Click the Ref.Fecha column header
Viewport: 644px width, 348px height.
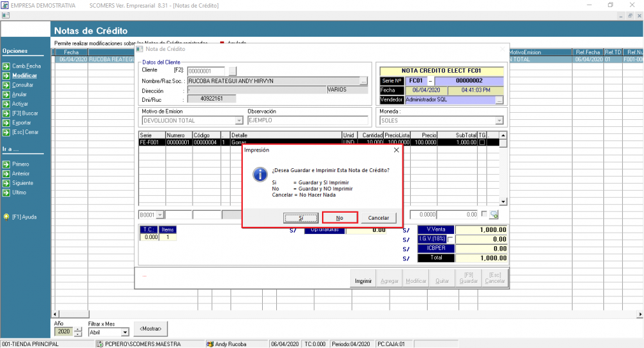click(x=588, y=52)
